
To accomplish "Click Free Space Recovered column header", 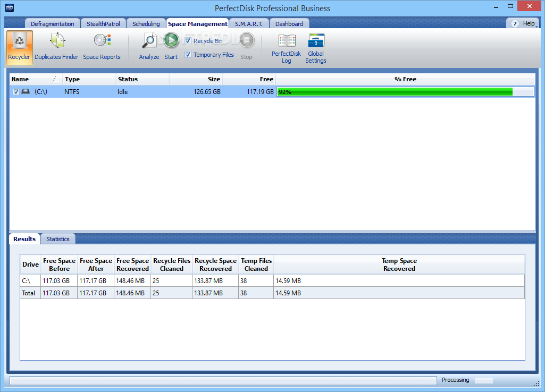I will point(132,264).
